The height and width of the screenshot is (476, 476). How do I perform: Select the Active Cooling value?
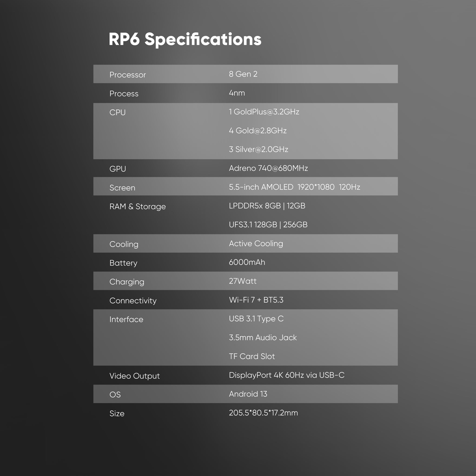point(256,243)
